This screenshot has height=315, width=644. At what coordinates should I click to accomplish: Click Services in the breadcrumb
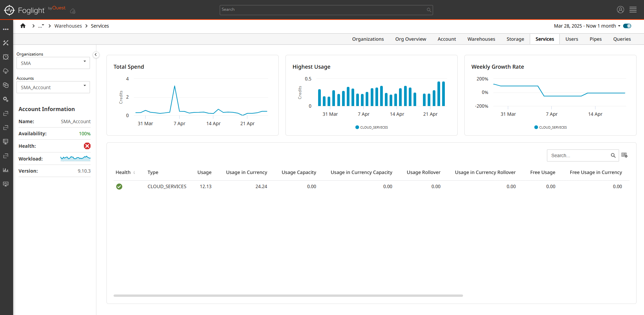[x=100, y=26]
